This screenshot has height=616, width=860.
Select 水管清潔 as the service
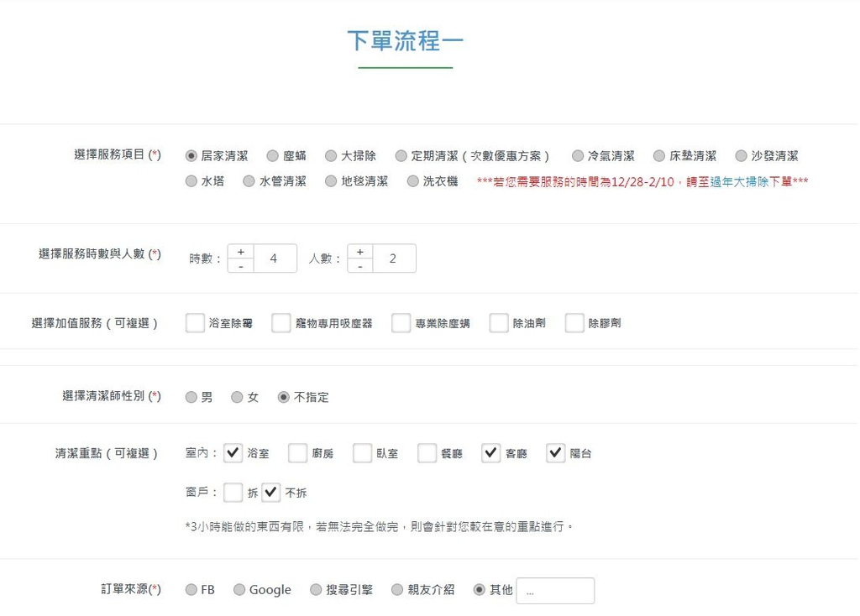click(x=248, y=180)
